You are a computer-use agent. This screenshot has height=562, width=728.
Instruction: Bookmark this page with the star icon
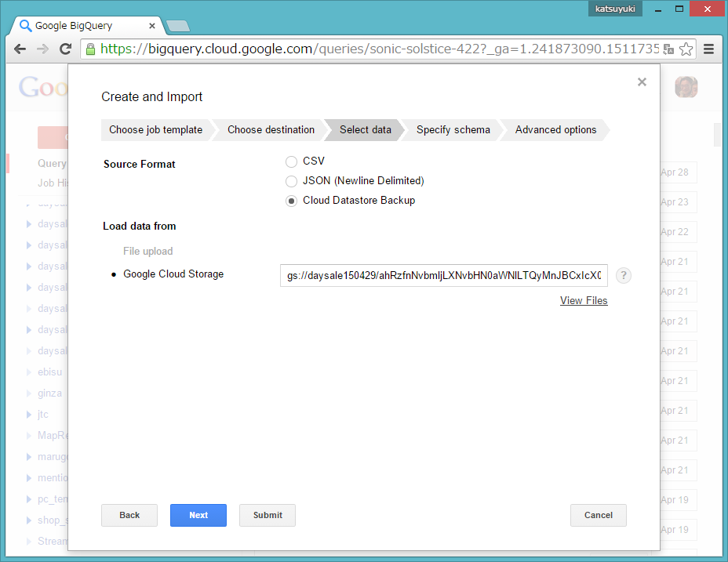pos(686,49)
